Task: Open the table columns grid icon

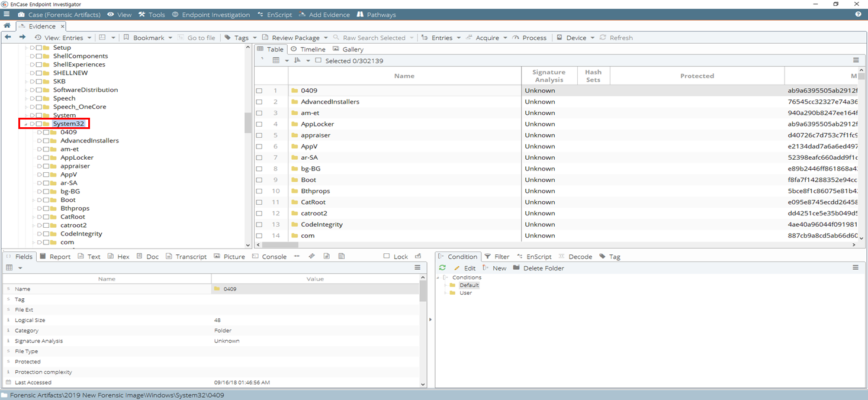Action: tap(276, 60)
